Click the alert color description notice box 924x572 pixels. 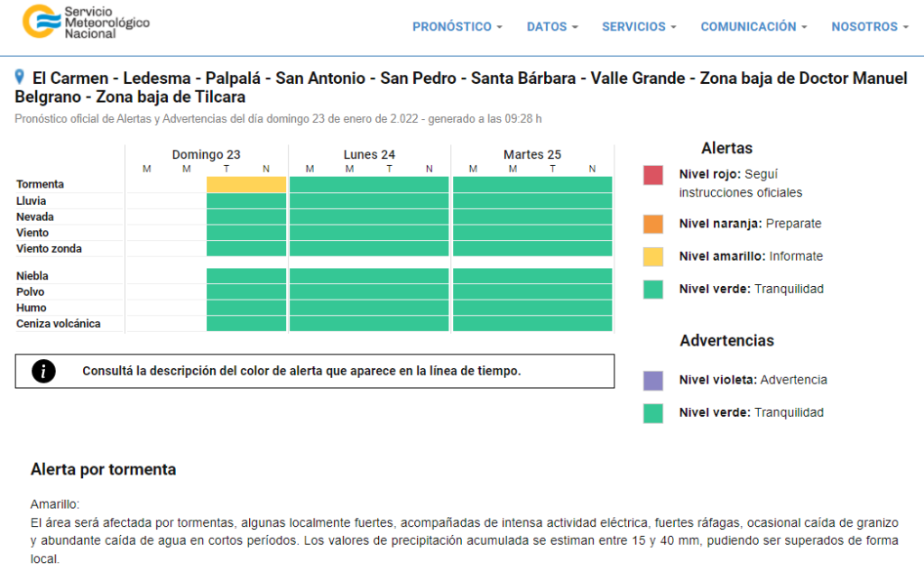pyautogui.click(x=315, y=371)
